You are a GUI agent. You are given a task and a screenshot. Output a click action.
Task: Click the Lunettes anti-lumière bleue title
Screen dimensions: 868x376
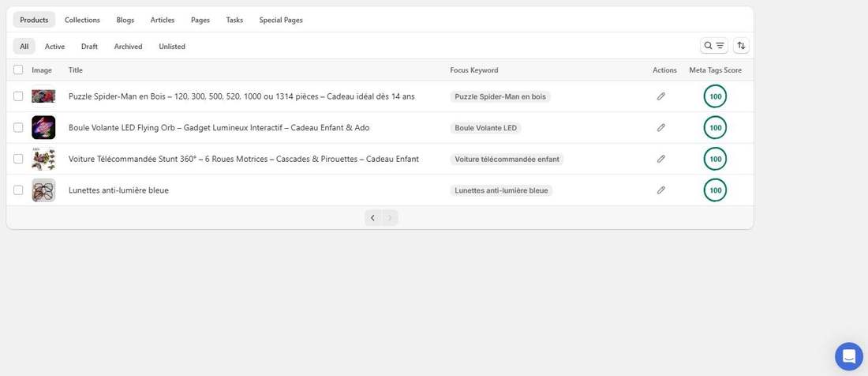click(118, 190)
